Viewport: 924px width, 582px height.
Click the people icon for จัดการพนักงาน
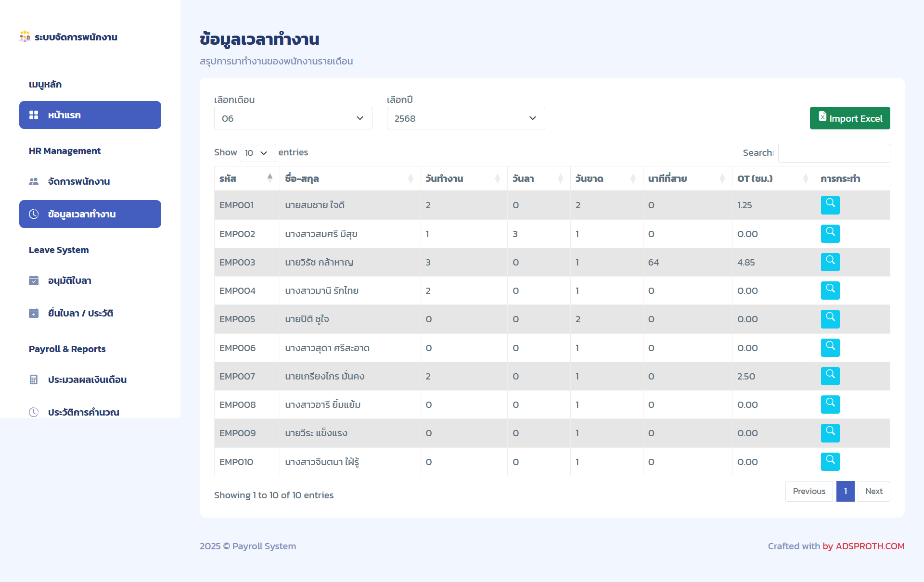coord(34,181)
